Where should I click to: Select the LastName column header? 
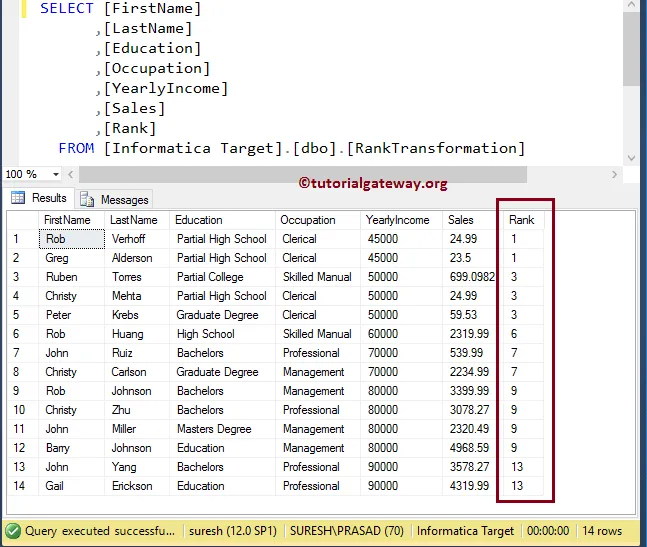pos(137,220)
